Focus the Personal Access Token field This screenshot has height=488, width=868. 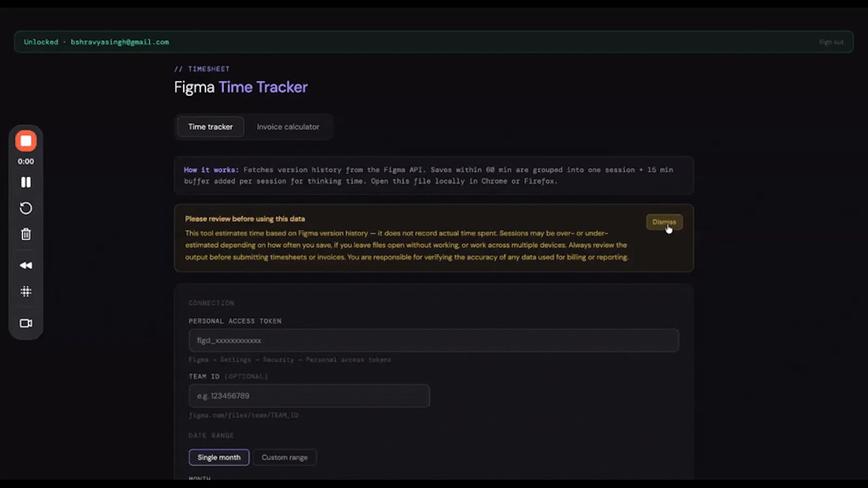(433, 341)
